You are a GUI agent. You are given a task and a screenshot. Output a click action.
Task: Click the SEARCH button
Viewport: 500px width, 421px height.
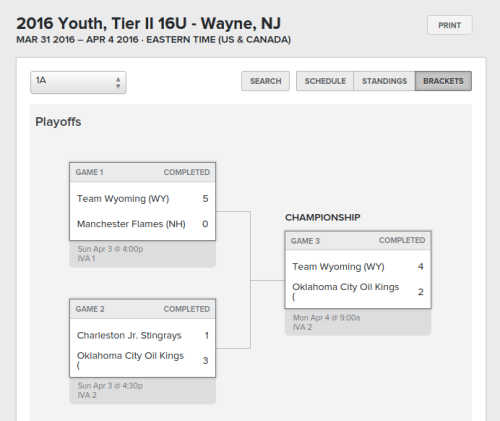265,81
